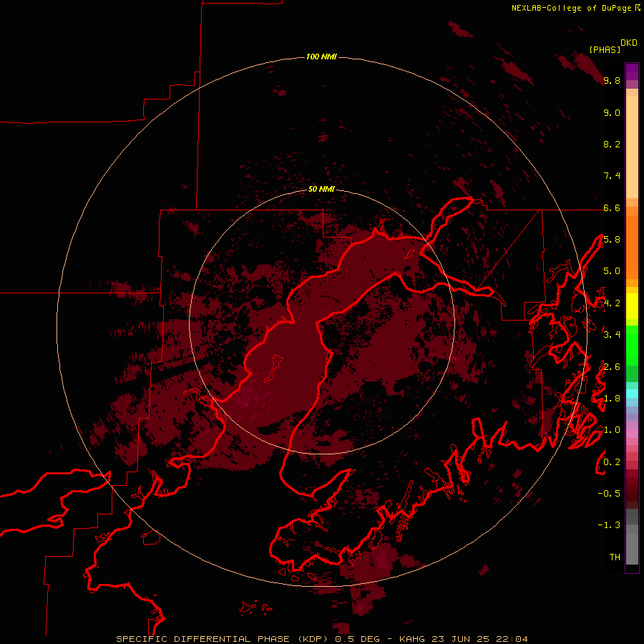Click the 9.0 value on the color scale

tap(612, 112)
